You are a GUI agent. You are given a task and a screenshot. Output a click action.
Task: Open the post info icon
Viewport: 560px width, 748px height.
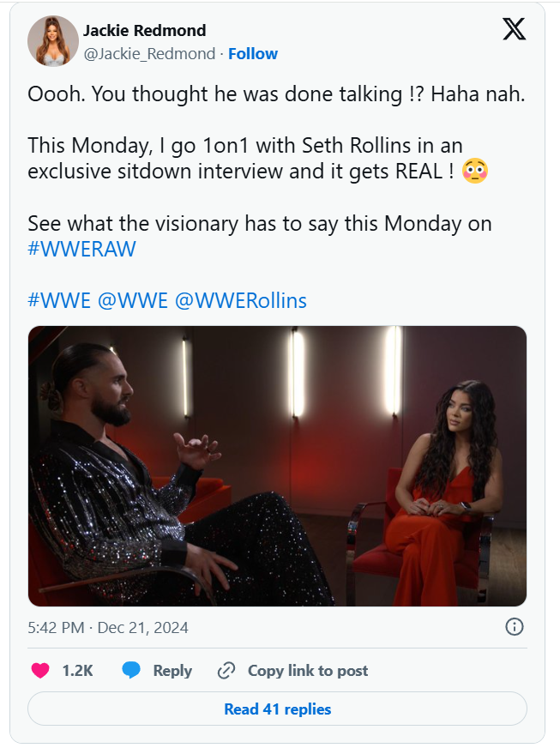[515, 627]
